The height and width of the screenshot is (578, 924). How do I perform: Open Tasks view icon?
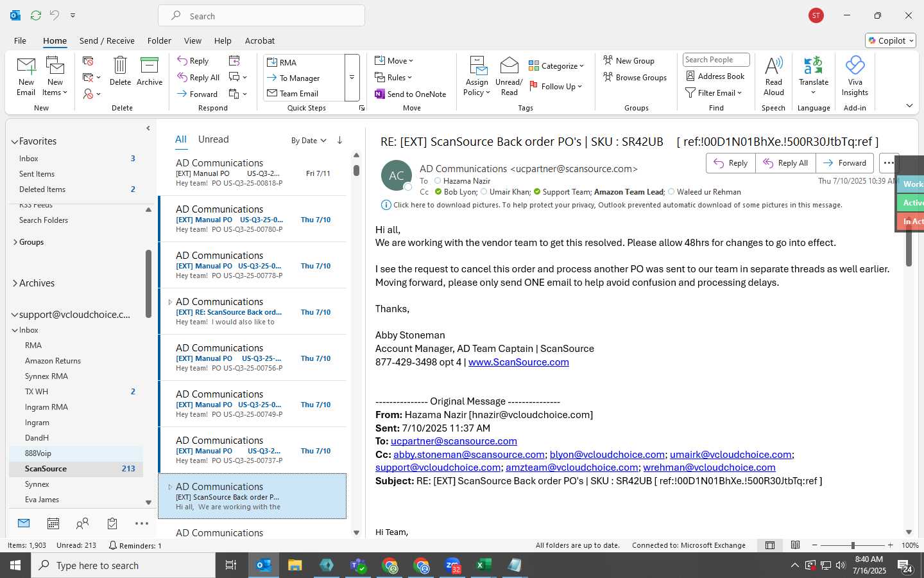coord(112,523)
